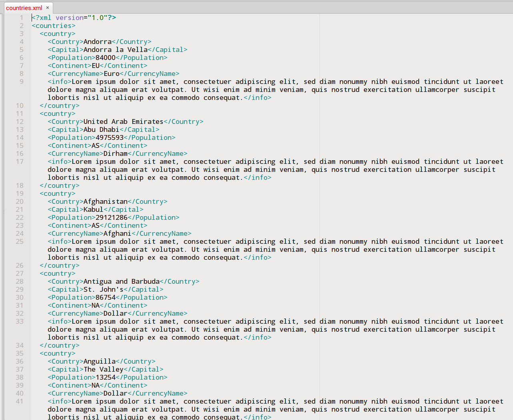
Task: Click the Capital tag for Abu Dhabi
Action: point(64,129)
